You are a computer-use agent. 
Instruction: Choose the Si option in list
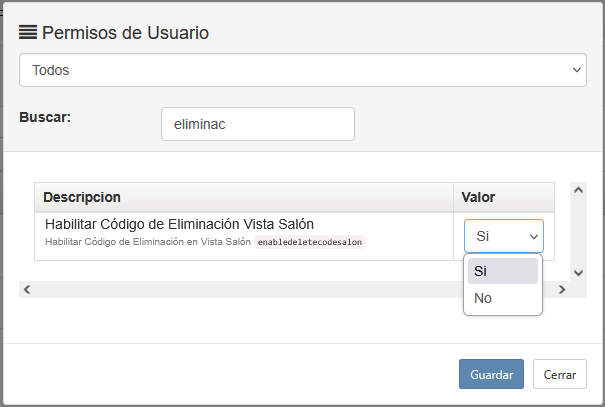[x=503, y=271]
